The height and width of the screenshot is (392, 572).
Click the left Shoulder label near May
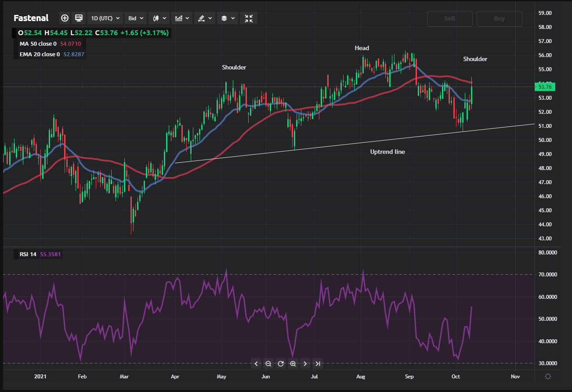(x=234, y=67)
